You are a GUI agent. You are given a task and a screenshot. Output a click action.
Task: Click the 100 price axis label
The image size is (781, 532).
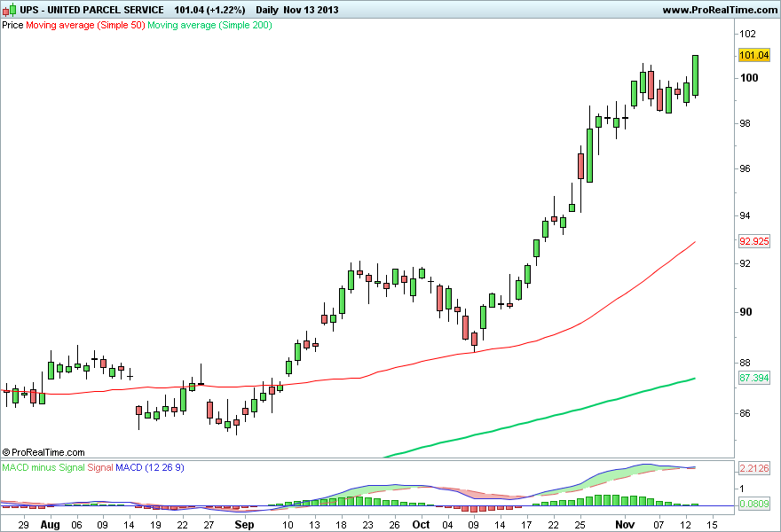749,78
